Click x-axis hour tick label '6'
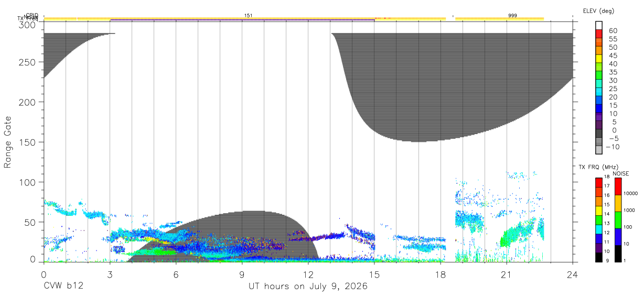Viewport: 644px width, 297px height. tap(176, 274)
